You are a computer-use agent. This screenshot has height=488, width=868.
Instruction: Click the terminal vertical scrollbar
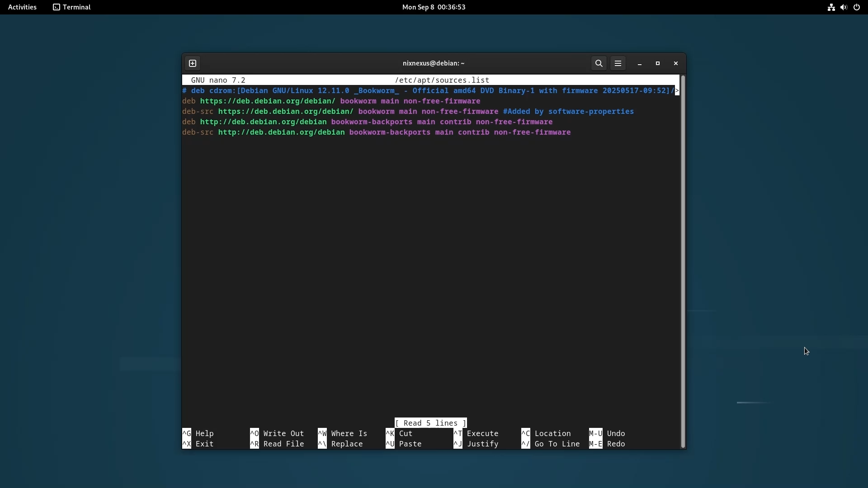[x=683, y=261]
